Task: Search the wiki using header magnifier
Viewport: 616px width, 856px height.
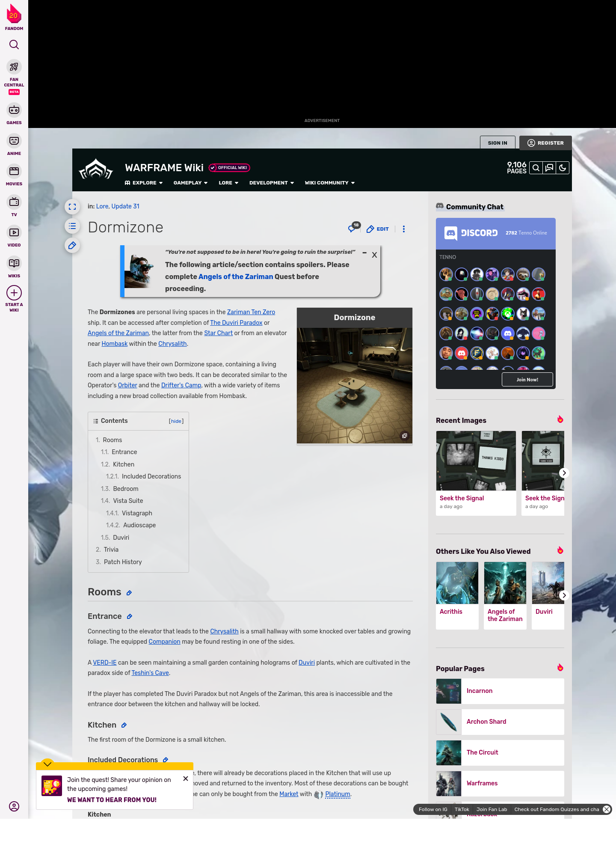Action: point(536,168)
